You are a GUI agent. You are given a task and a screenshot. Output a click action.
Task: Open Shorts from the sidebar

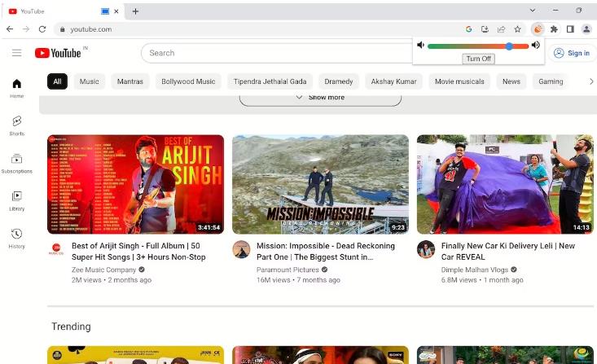[x=17, y=126]
